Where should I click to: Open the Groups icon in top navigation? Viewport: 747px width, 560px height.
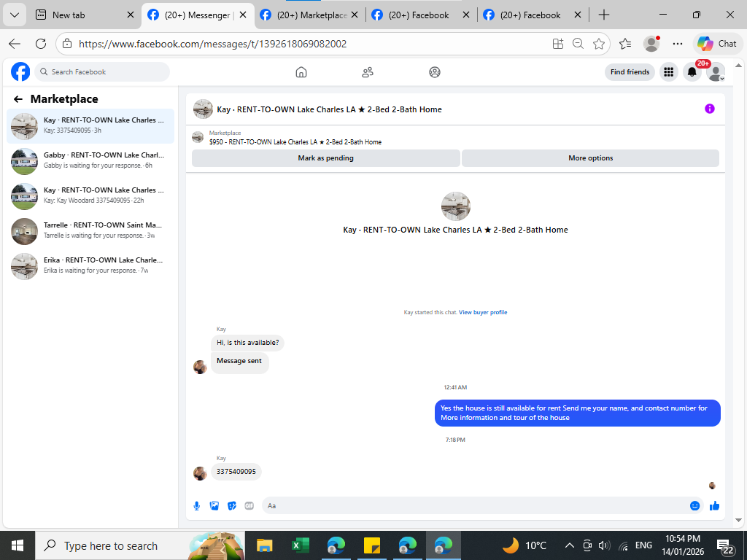click(435, 72)
